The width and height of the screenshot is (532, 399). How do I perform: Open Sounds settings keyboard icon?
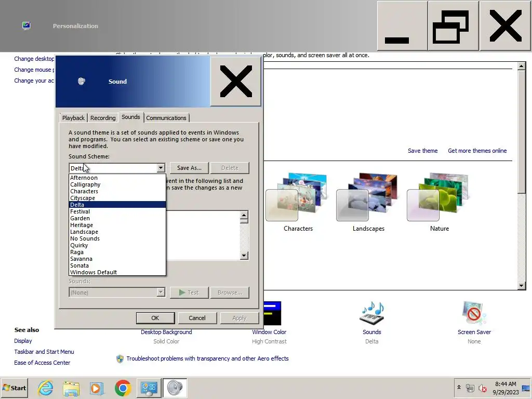[372, 313]
